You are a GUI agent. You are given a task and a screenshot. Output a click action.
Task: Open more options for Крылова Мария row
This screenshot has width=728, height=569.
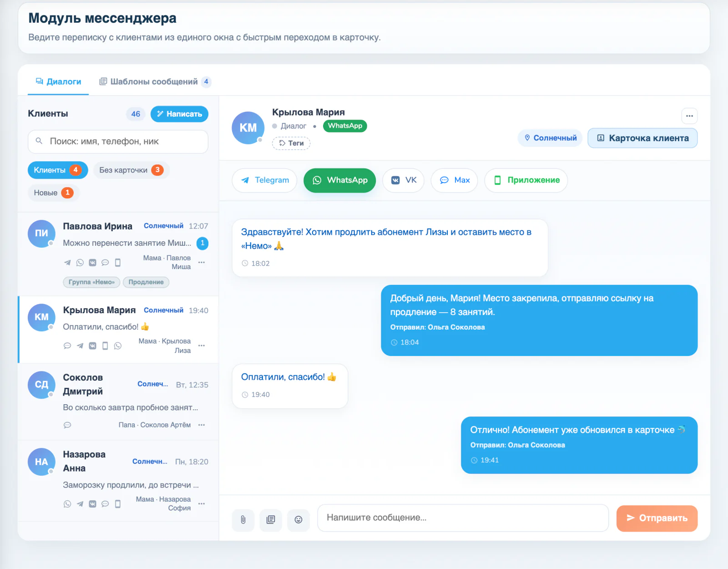click(x=202, y=346)
